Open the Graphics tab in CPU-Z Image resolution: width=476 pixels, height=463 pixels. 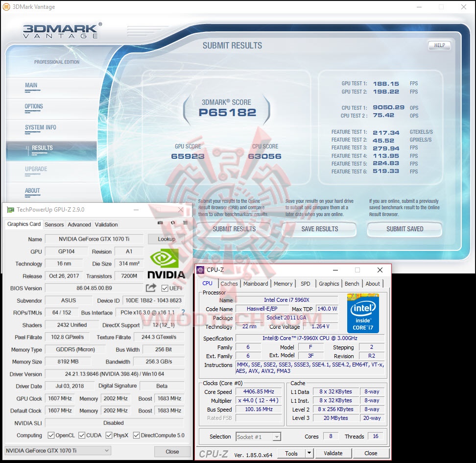329,284
